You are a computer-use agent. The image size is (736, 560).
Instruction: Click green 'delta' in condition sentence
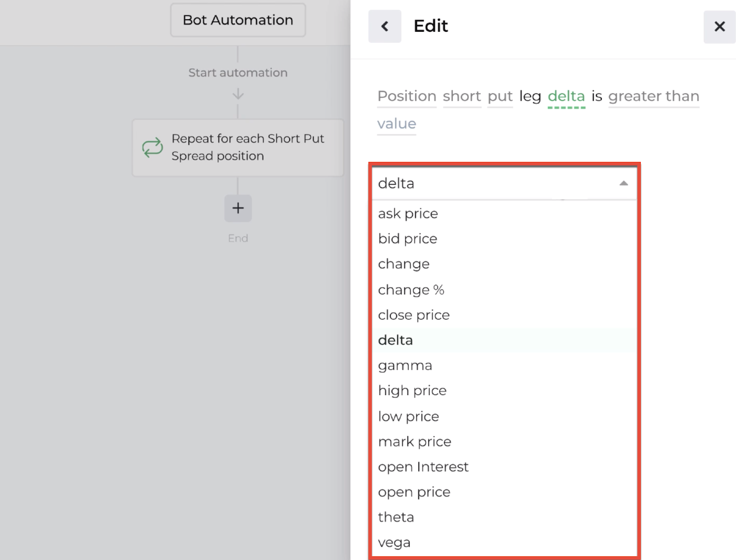pyautogui.click(x=566, y=96)
